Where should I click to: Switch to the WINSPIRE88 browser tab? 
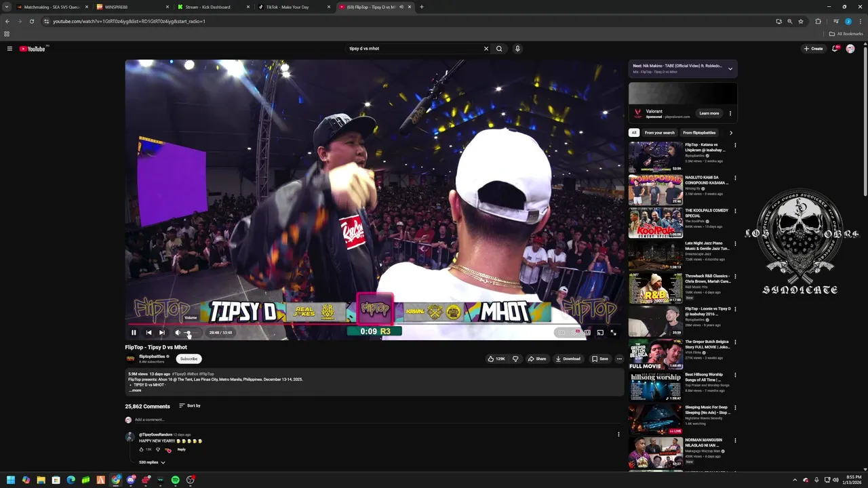pyautogui.click(x=132, y=7)
